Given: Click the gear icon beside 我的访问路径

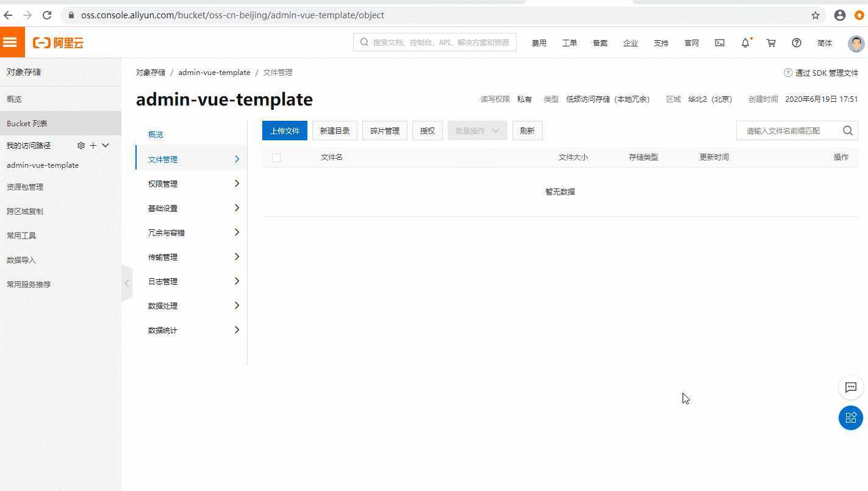Looking at the screenshot, I should tap(81, 145).
